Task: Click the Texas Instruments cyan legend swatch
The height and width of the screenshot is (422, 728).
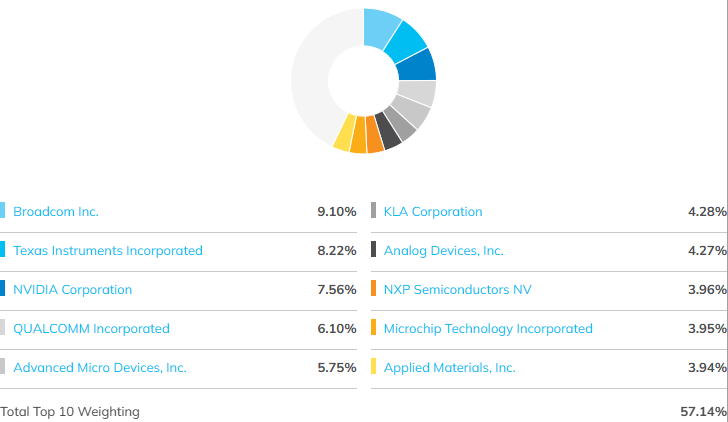Action: [x=2, y=249]
